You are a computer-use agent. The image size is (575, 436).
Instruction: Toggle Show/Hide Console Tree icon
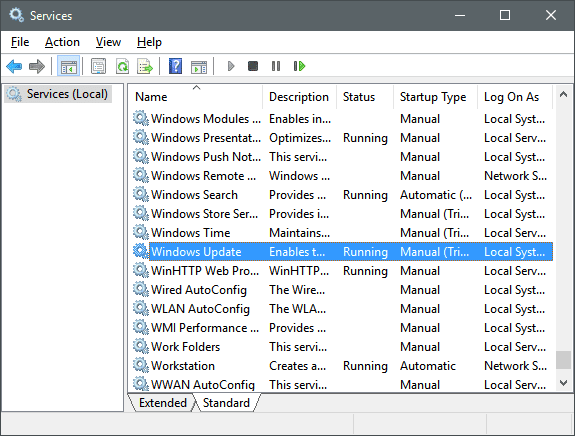click(69, 66)
